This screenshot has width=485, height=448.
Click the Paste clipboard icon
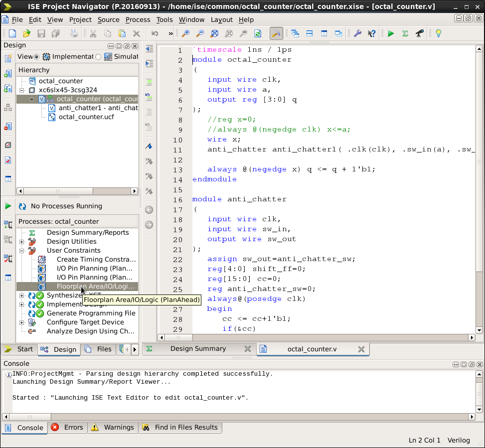point(122,33)
